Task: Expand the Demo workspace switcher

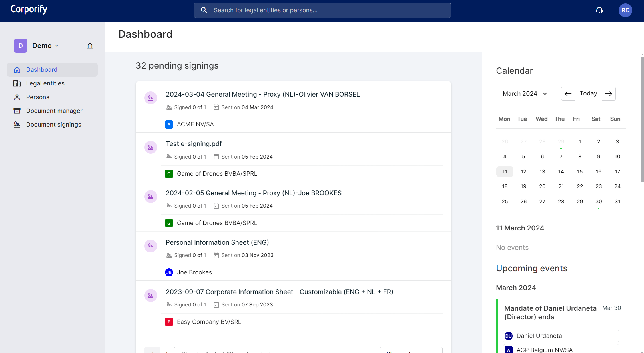Action: point(57,46)
